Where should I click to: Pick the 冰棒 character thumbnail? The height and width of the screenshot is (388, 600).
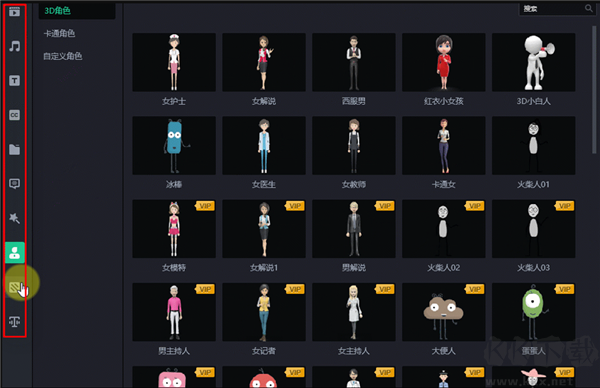coord(174,145)
